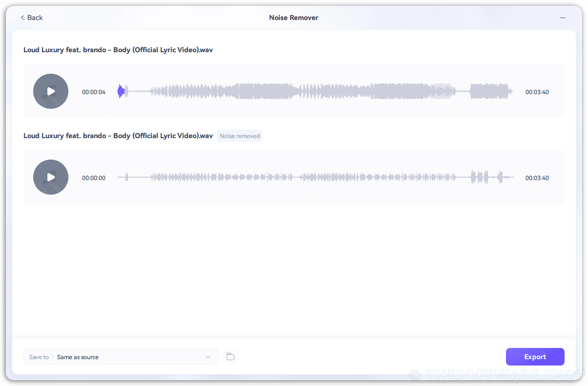Select the original file name above first waveform
588x386 pixels.
pos(118,50)
